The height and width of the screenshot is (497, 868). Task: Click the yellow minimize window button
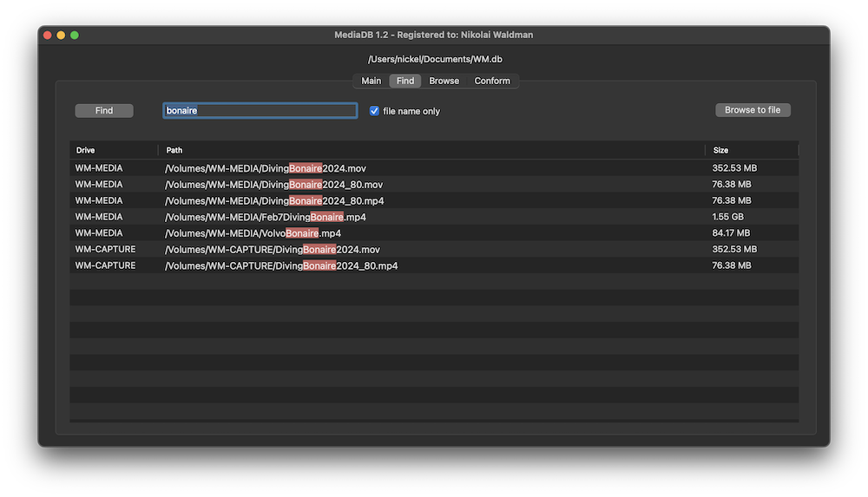point(61,36)
